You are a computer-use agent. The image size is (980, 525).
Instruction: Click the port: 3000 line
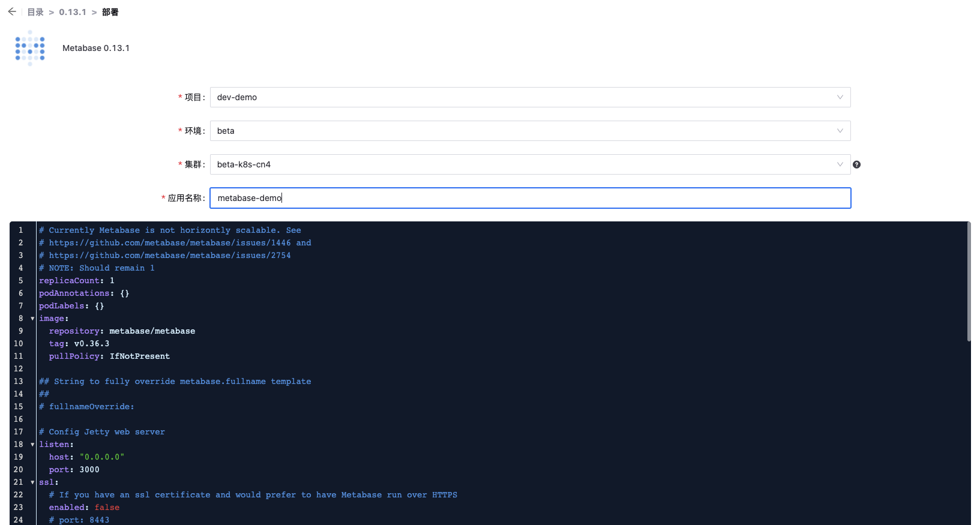[74, 470]
